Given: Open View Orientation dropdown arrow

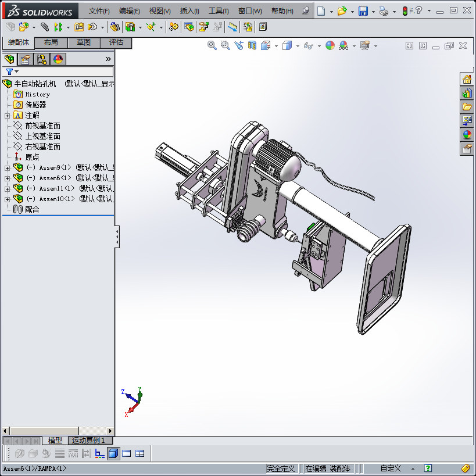Looking at the screenshot, I should coord(276,46).
